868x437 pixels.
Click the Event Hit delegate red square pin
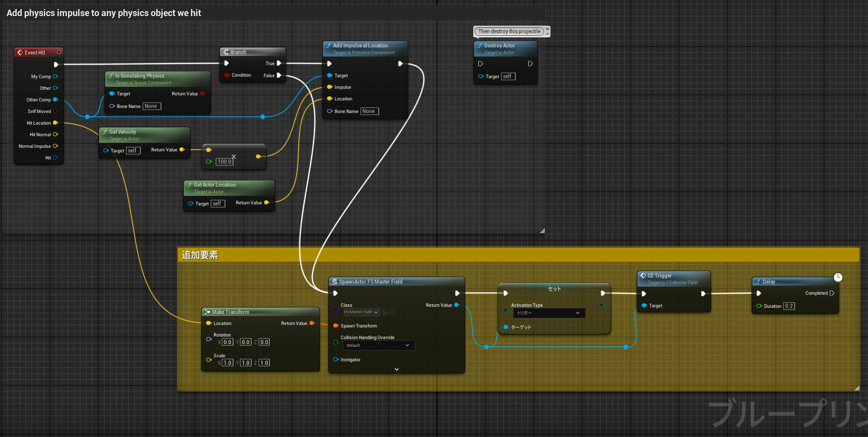pos(59,52)
